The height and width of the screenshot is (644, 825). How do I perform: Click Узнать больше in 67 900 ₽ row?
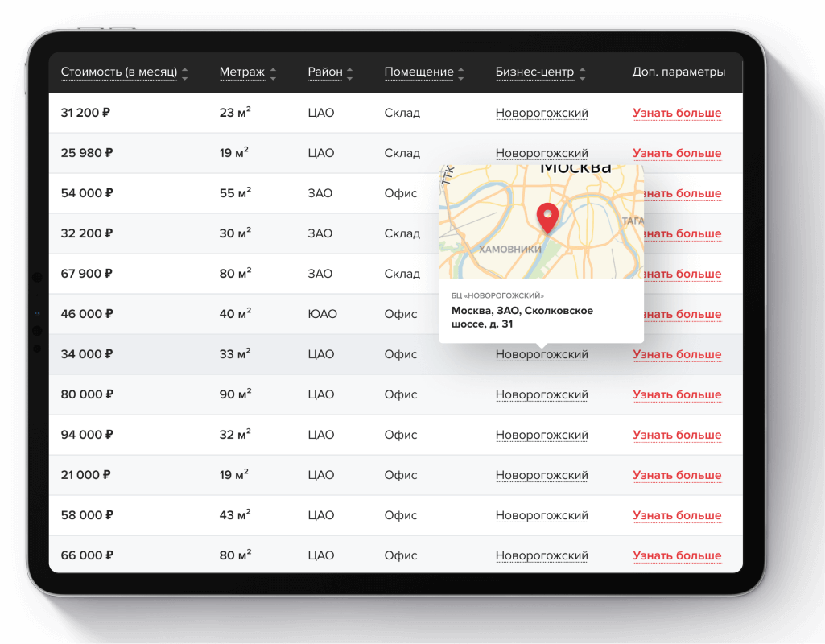click(x=683, y=274)
